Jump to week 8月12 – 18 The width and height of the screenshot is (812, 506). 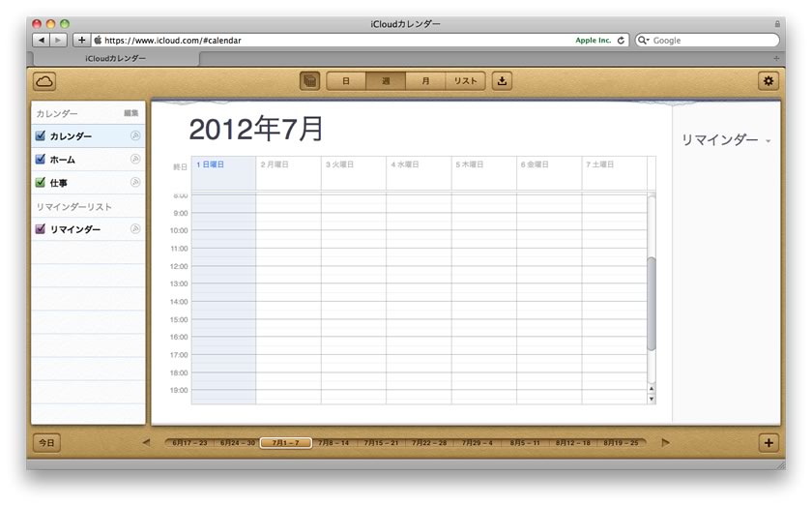pyautogui.click(x=572, y=443)
